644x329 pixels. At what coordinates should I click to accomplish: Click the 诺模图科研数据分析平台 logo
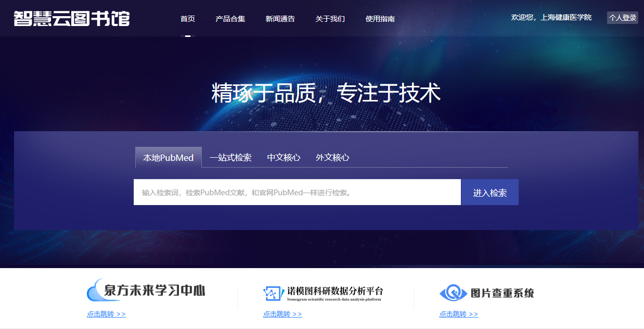[x=323, y=293]
